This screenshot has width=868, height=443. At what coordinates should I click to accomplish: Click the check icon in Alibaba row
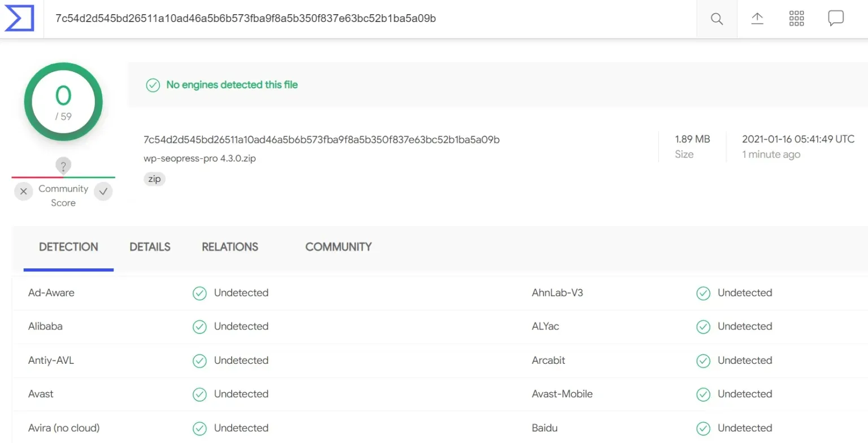(x=199, y=327)
